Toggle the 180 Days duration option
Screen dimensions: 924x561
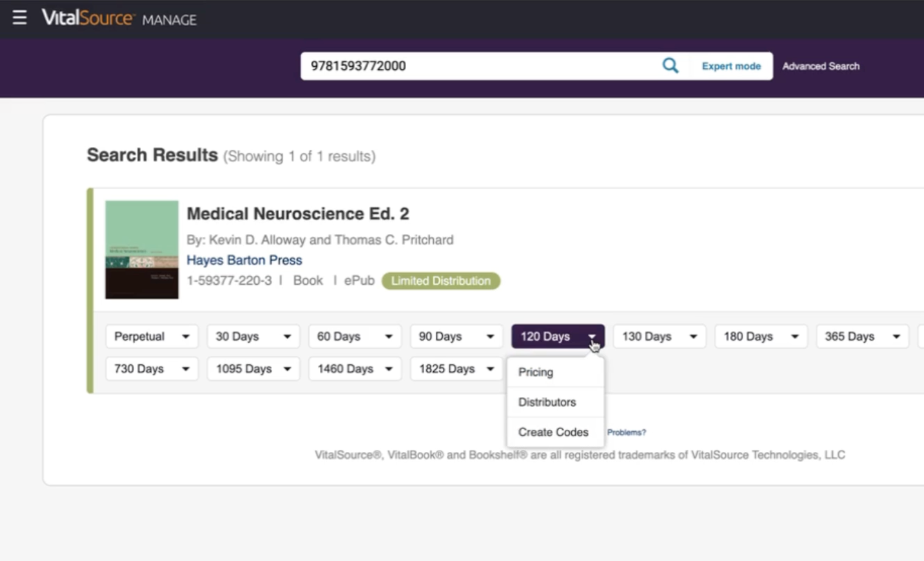click(x=760, y=336)
